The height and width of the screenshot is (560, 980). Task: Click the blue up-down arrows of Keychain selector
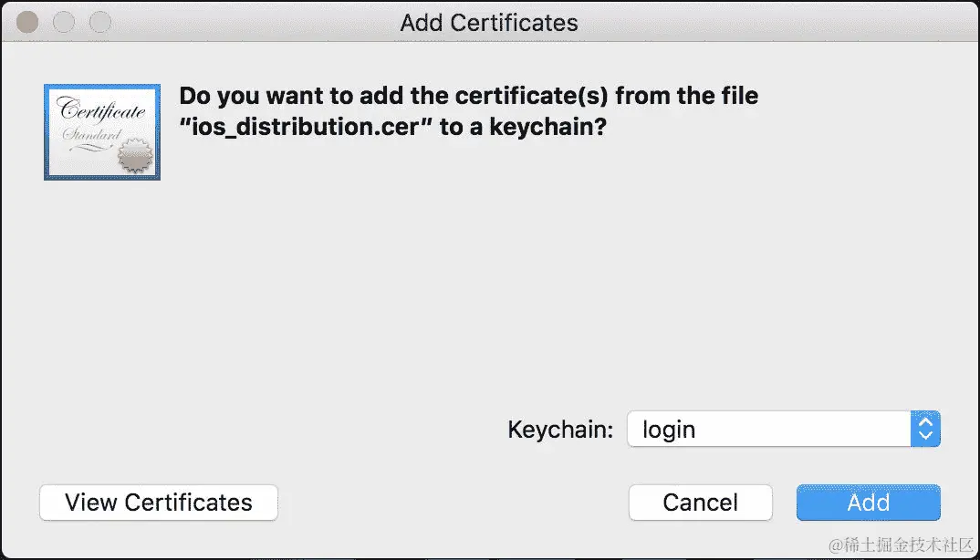point(925,429)
